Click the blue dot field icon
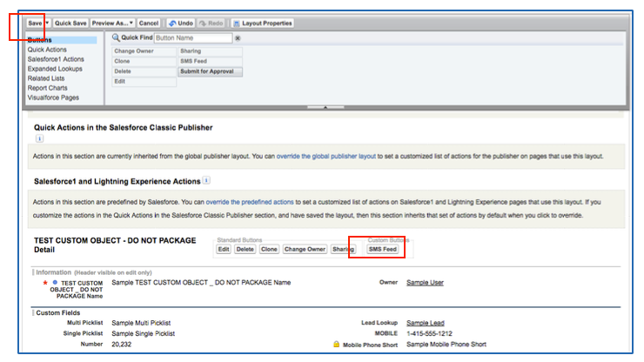This screenshot has height=362, width=644. click(x=55, y=283)
